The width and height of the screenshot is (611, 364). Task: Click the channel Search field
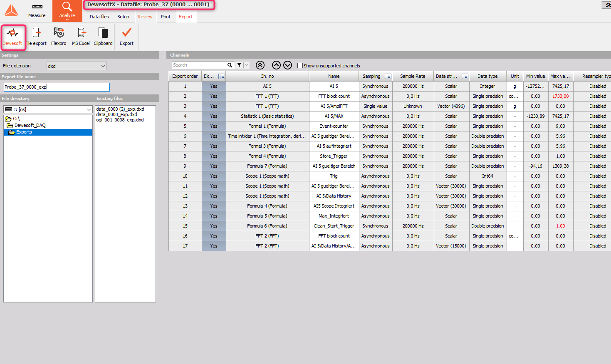pyautogui.click(x=199, y=65)
